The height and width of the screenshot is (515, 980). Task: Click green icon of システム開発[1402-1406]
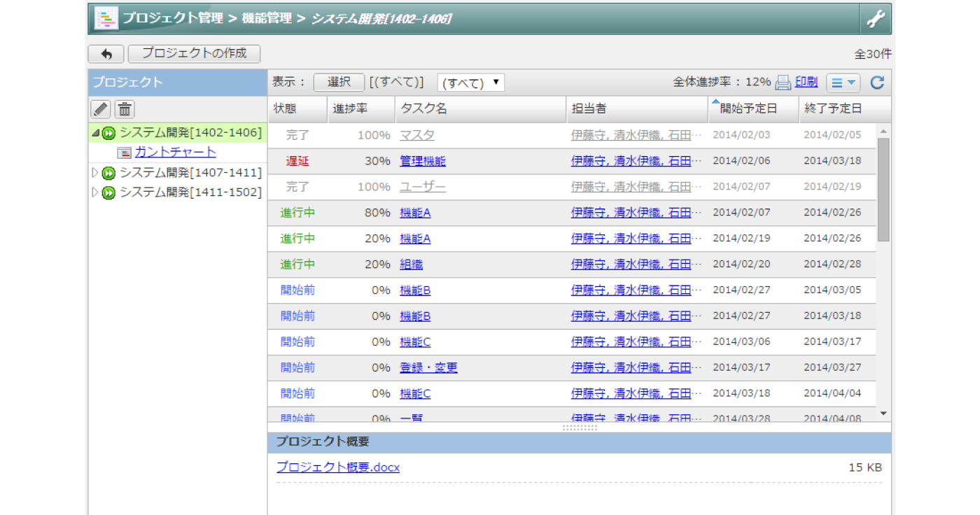[108, 133]
